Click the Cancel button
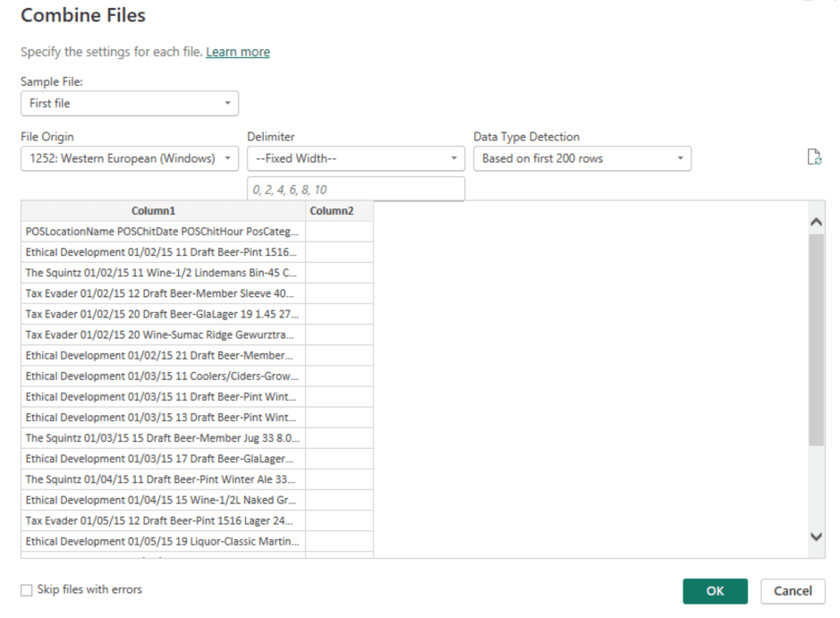 (x=792, y=591)
